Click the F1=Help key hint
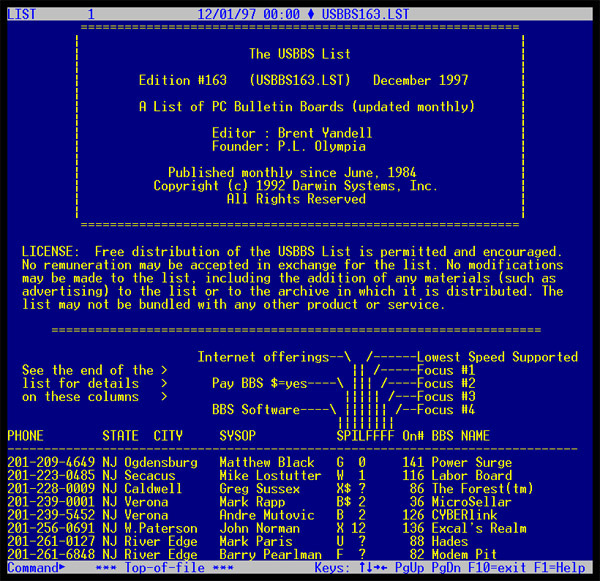The width and height of the screenshot is (600, 581). (x=560, y=568)
